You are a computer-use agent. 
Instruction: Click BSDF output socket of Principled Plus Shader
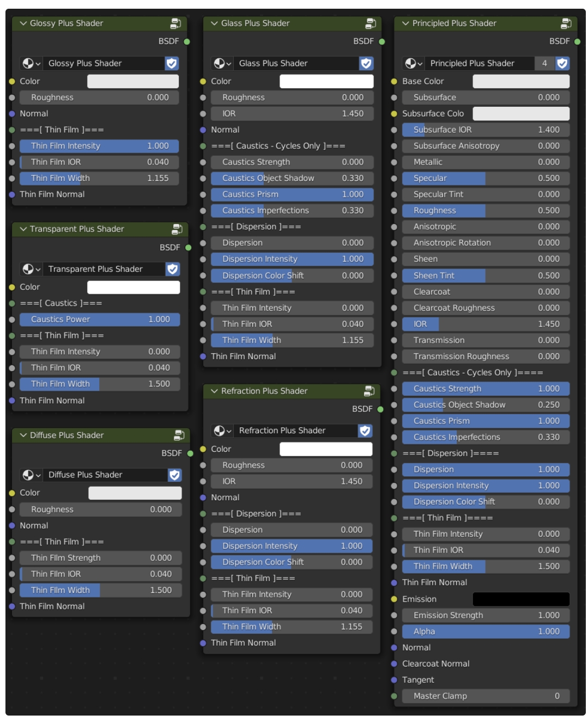pyautogui.click(x=578, y=41)
